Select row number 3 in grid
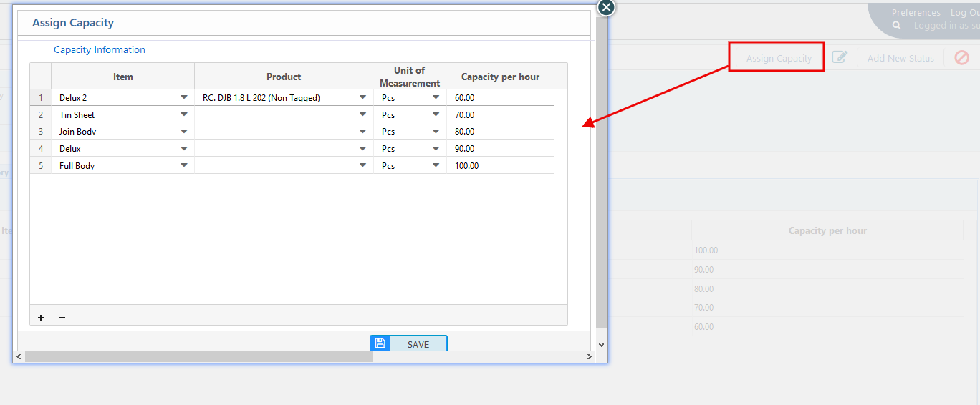 [41, 132]
